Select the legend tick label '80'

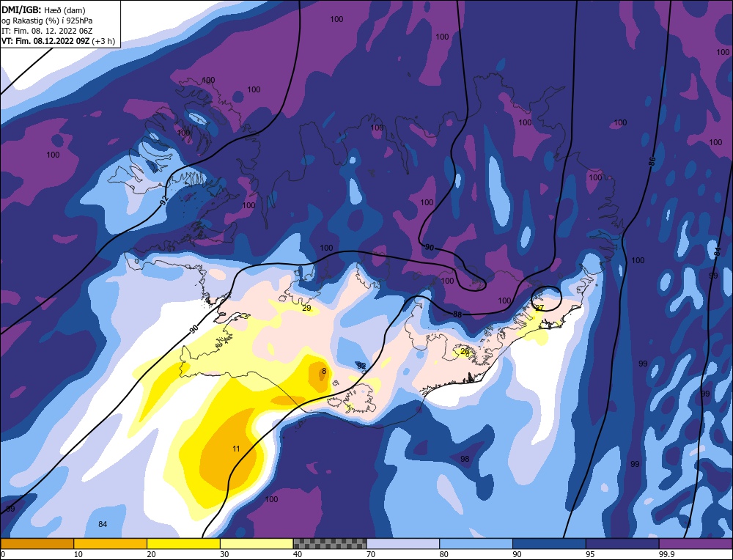click(443, 554)
